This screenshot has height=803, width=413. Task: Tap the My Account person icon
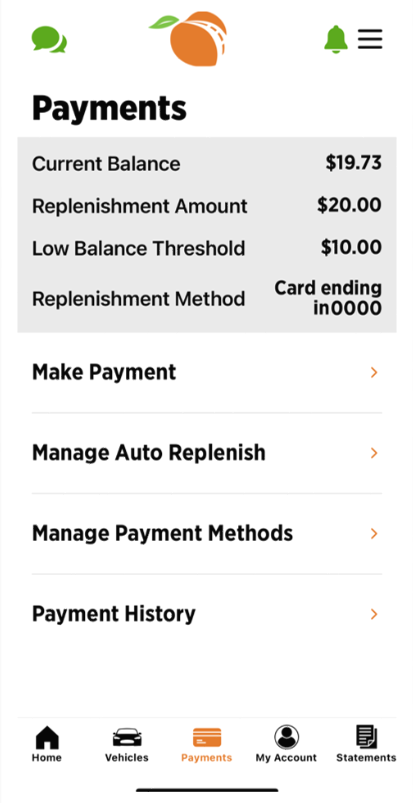(286, 737)
